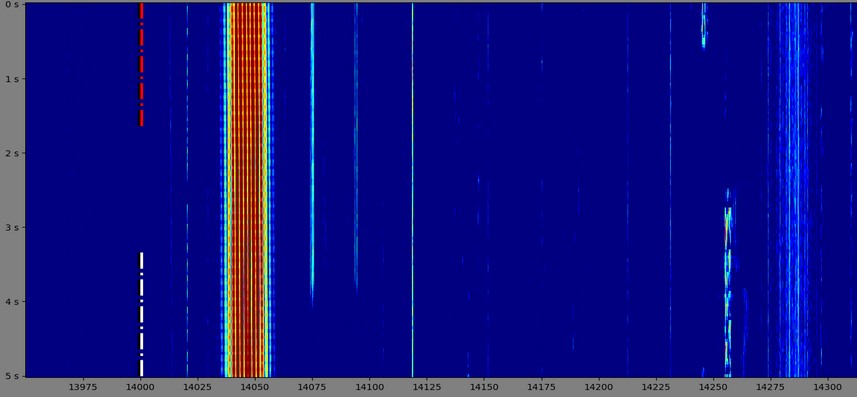Select the short cyan burst near 14246

click(x=703, y=26)
